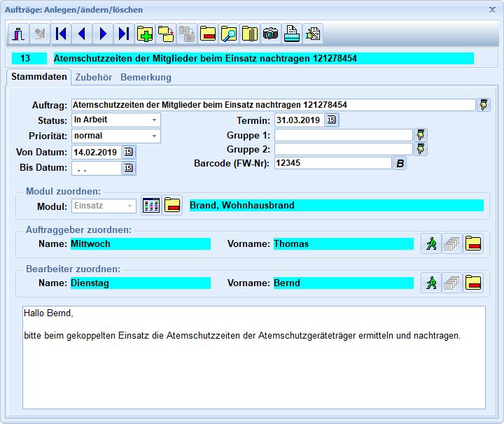
Task: Click the greyed-out save icon
Action: [x=40, y=34]
